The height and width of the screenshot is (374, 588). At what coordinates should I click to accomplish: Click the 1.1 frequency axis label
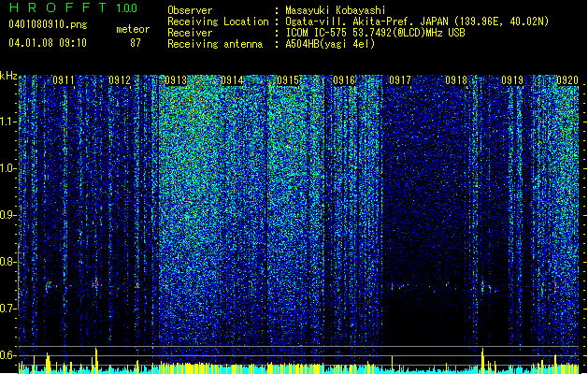[8, 122]
